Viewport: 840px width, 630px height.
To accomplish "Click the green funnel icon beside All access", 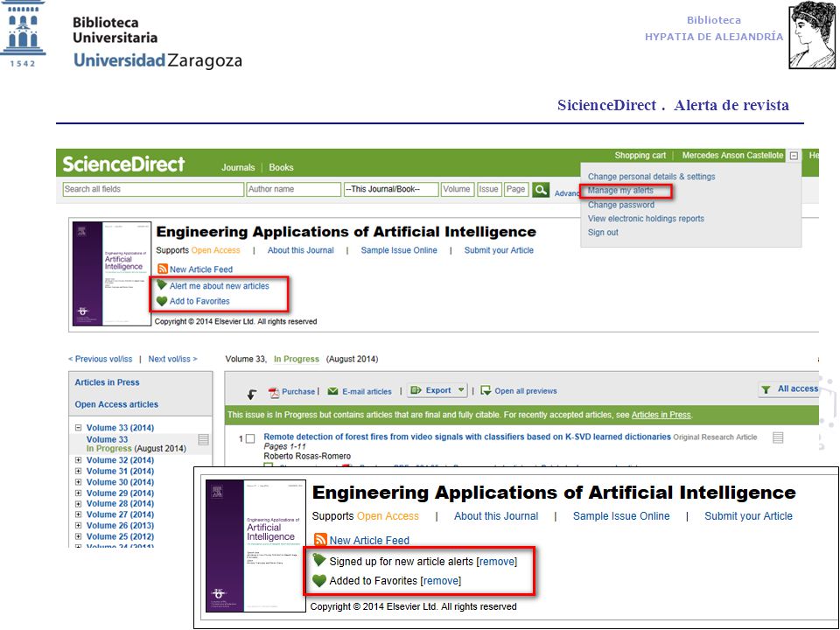I will coord(766,389).
